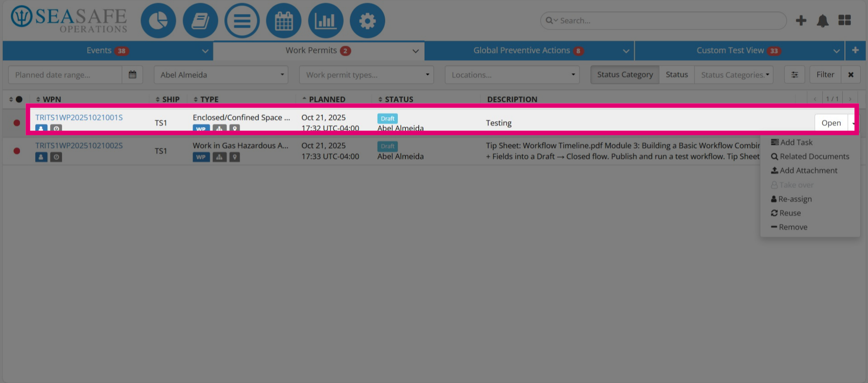Open Work permit types dropdown
This screenshot has width=868, height=383.
[366, 75]
